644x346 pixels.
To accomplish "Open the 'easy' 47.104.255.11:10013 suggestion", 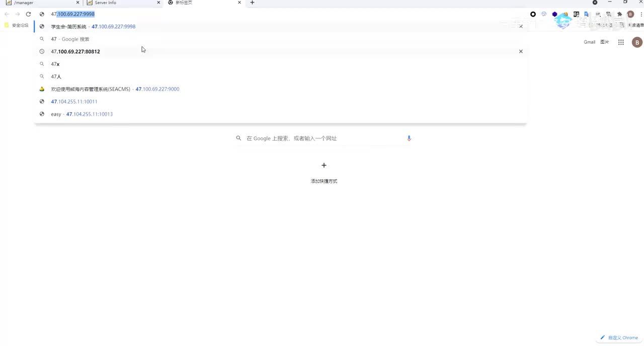I will (x=280, y=114).
